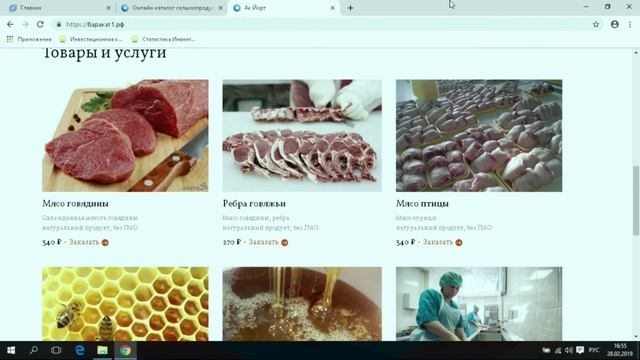Switch the РУС input language indicator

coord(594,350)
